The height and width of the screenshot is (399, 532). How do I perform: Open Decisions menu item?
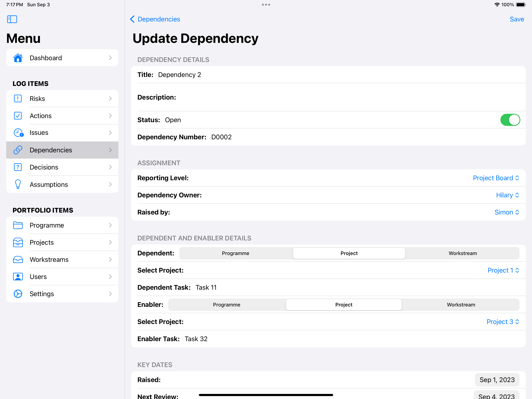[62, 167]
